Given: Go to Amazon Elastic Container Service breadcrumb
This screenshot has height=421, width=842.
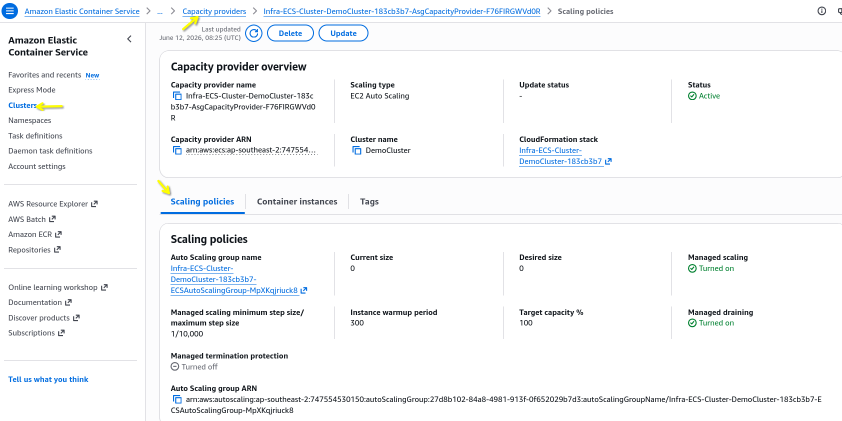Looking at the screenshot, I should [x=82, y=11].
